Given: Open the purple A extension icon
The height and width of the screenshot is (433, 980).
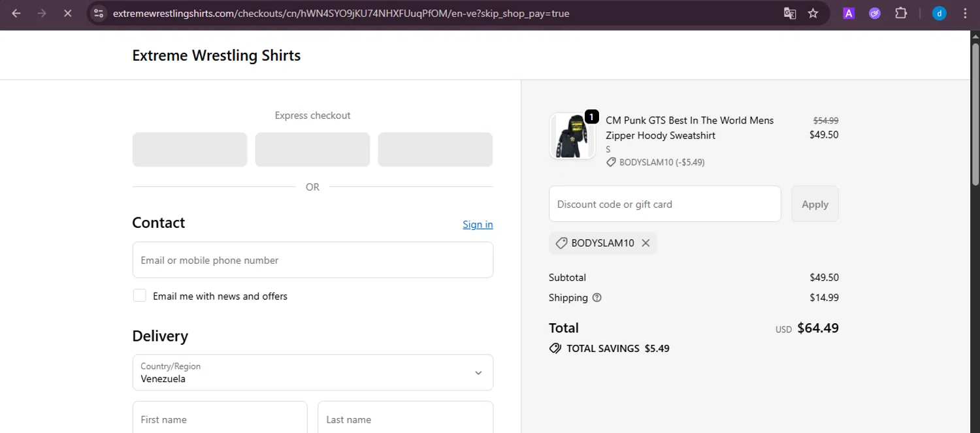Looking at the screenshot, I should click(849, 13).
